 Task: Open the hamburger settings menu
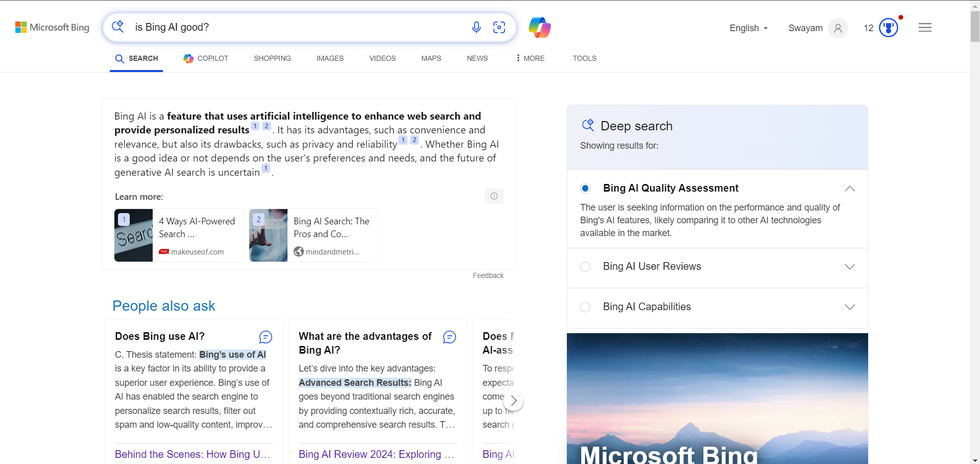[x=924, y=27]
